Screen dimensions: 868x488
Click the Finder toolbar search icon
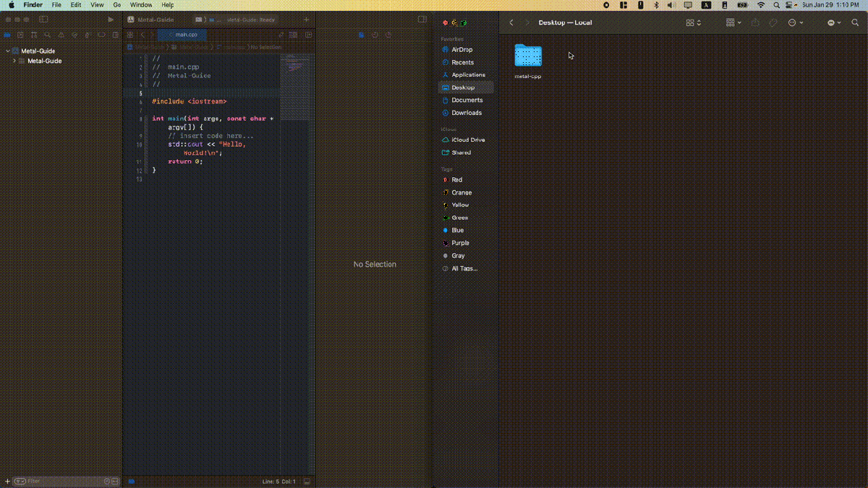[856, 23]
